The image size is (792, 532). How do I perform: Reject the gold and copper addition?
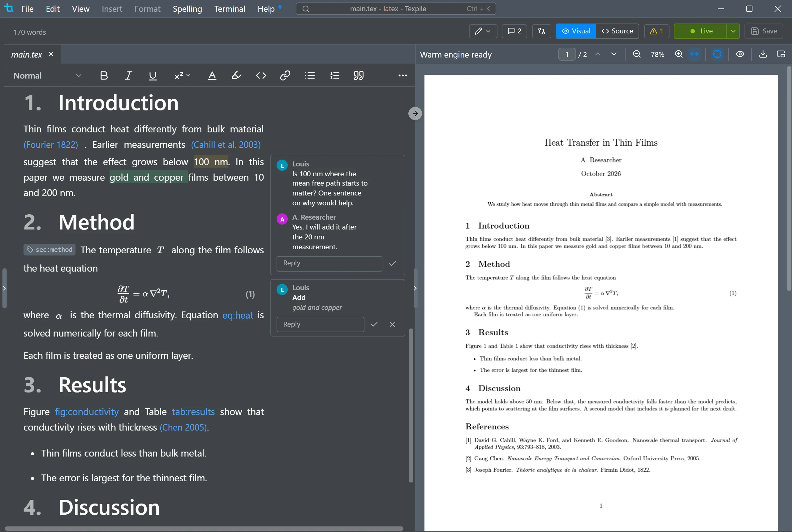pos(392,325)
